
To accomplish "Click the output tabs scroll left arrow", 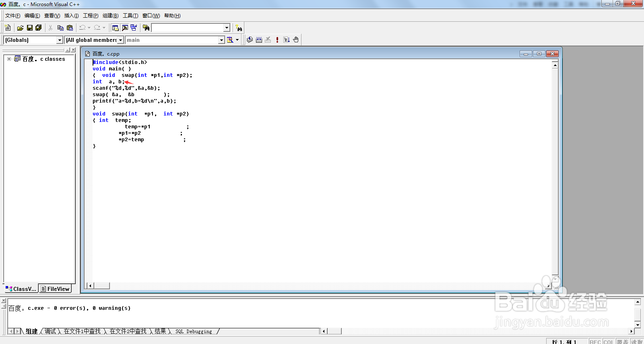I will click(x=12, y=331).
